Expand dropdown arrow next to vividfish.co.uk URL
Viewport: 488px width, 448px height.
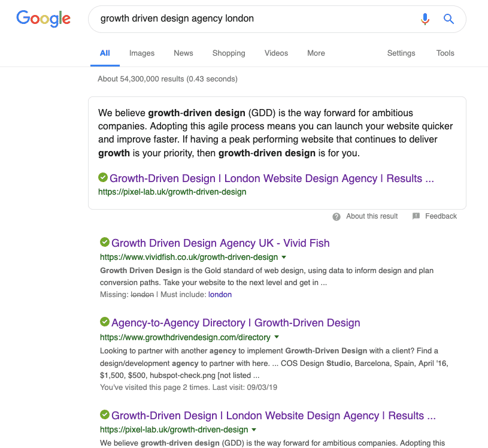point(284,257)
